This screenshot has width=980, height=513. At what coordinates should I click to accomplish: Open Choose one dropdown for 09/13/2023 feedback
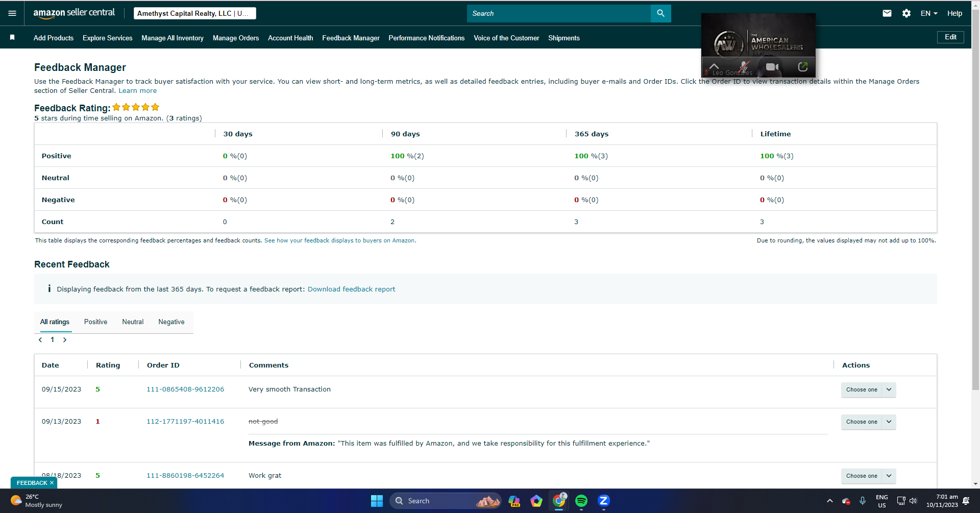point(868,422)
